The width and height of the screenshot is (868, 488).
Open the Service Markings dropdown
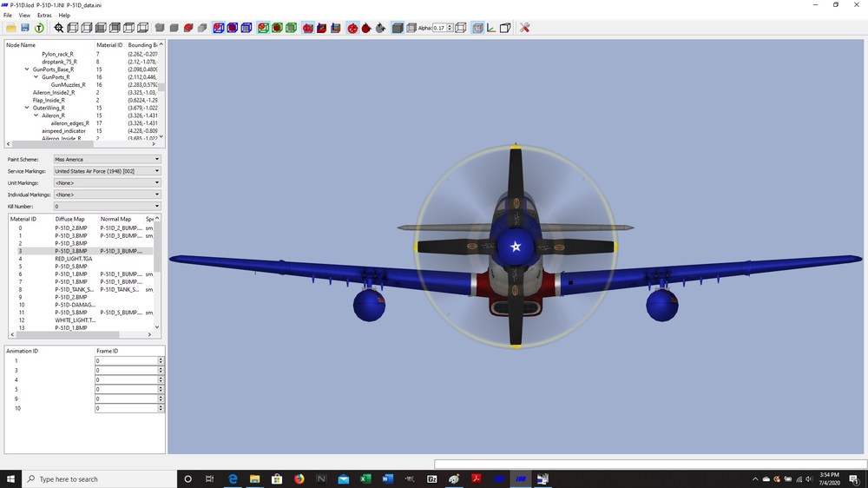pos(107,171)
